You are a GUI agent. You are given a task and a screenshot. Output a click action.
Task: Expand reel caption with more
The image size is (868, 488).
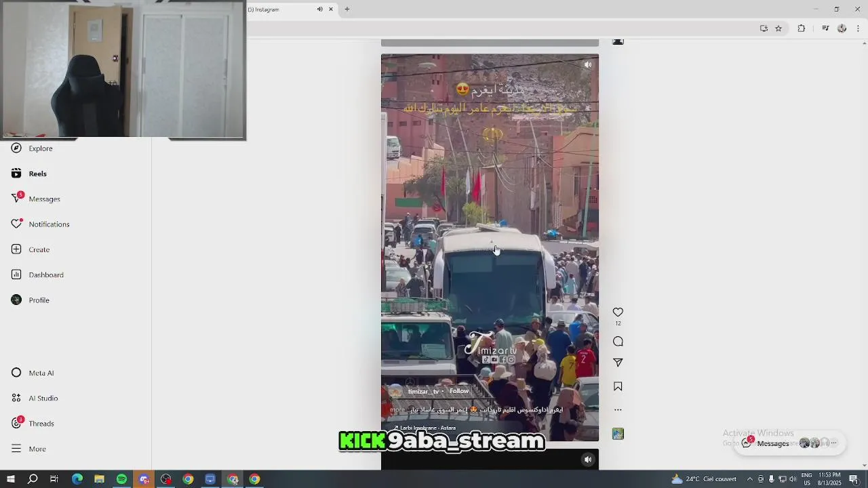(x=397, y=410)
